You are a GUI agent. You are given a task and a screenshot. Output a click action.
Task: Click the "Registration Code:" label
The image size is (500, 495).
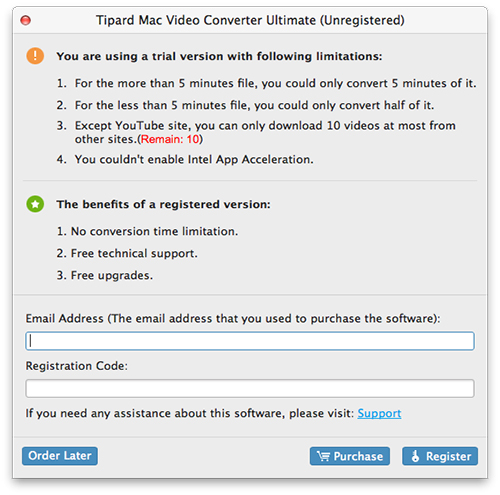coord(77,366)
